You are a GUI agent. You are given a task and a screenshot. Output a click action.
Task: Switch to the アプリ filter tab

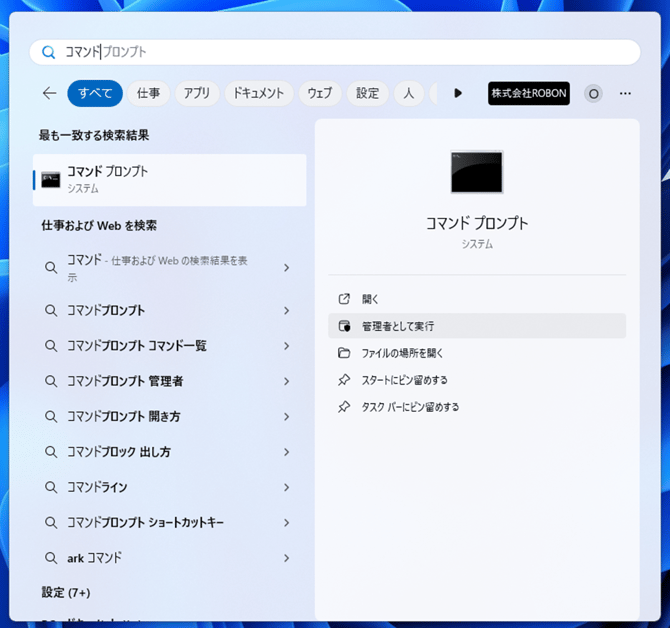pos(197,93)
